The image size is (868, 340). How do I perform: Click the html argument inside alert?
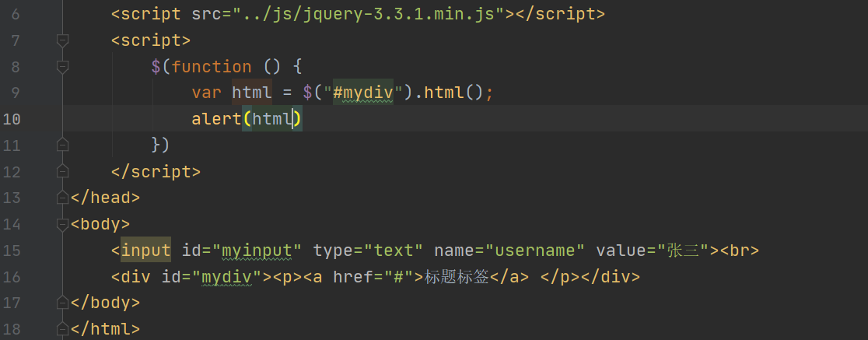click(272, 119)
